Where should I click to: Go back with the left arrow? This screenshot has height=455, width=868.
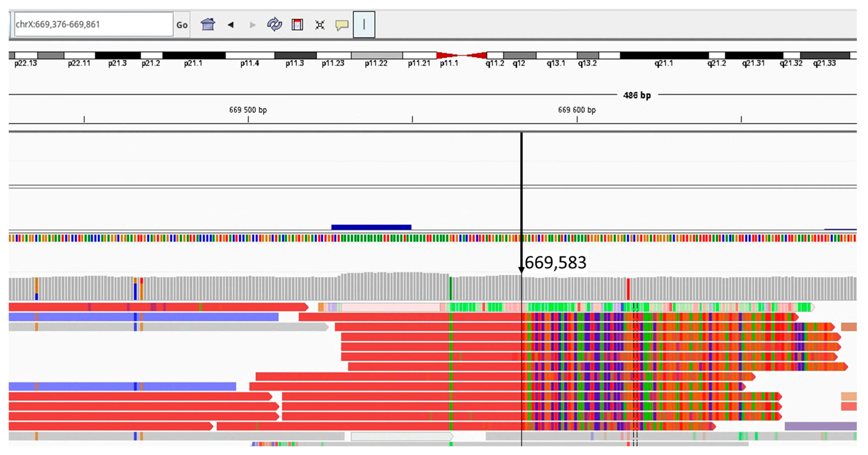(231, 25)
